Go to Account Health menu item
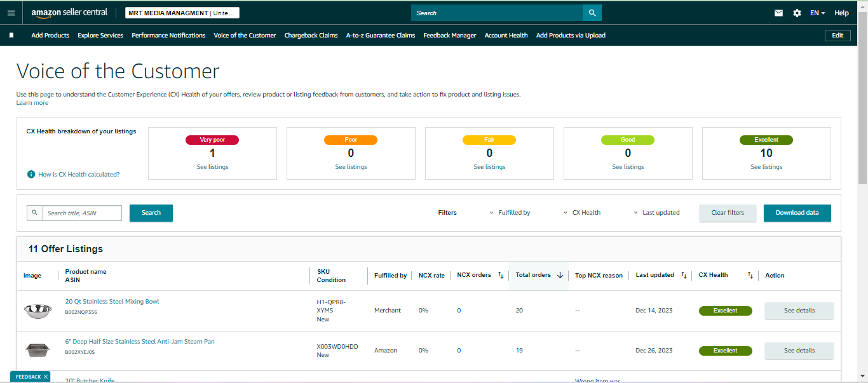868x383 pixels. (x=506, y=36)
